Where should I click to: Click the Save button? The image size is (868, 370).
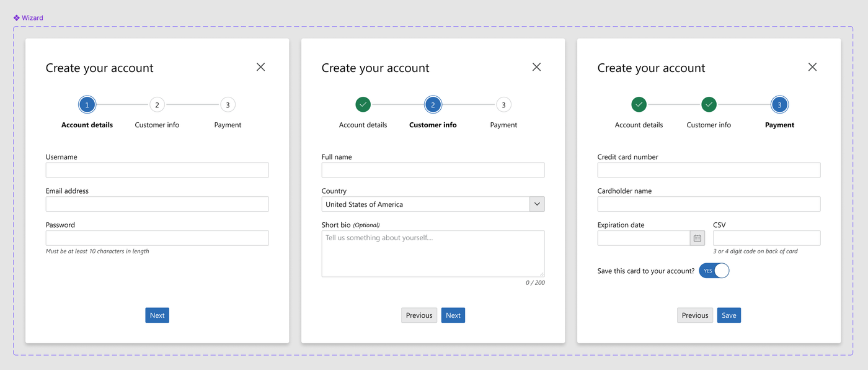click(729, 315)
